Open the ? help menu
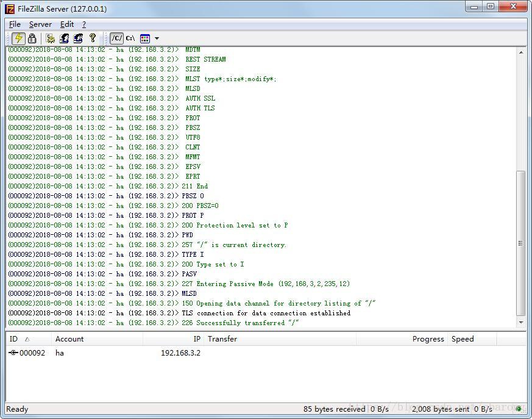Image resolution: width=532 pixels, height=419 pixels. [84, 24]
